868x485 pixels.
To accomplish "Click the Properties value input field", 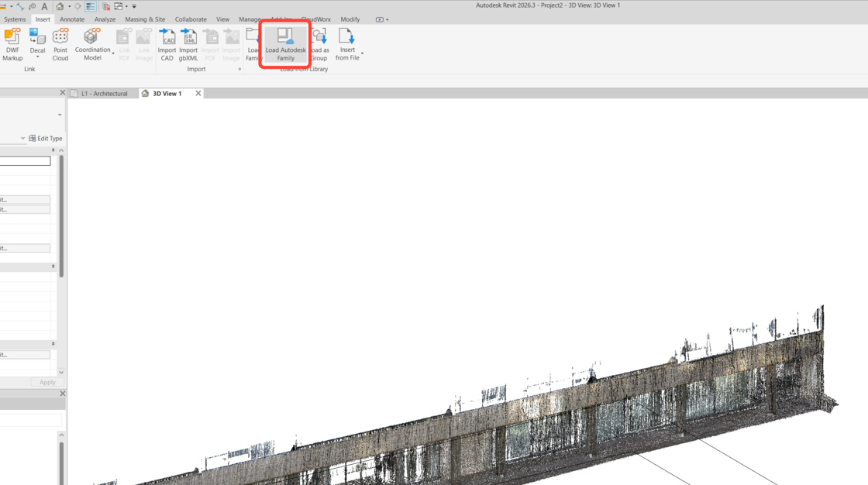I will click(25, 161).
